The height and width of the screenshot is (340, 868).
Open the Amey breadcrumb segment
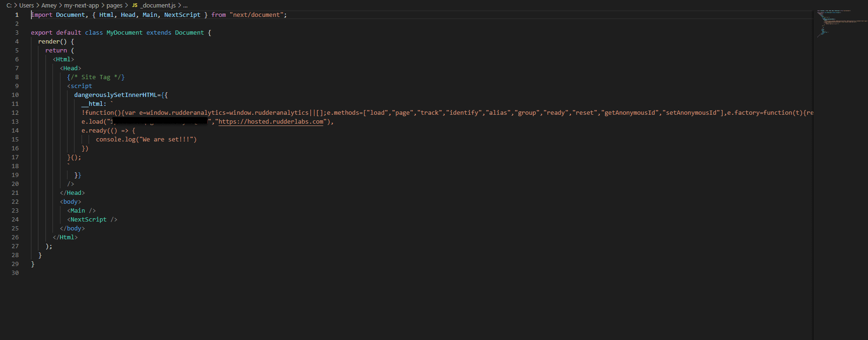[x=49, y=6]
